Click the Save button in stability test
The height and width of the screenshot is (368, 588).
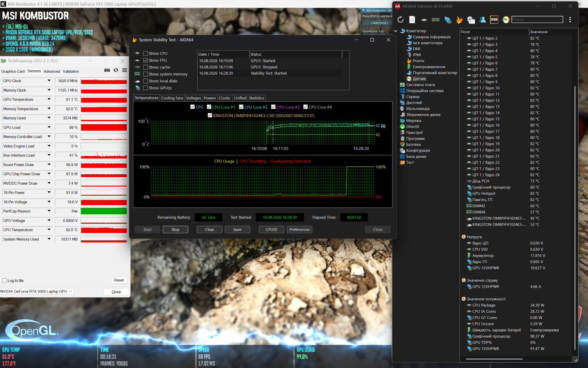coord(237,230)
